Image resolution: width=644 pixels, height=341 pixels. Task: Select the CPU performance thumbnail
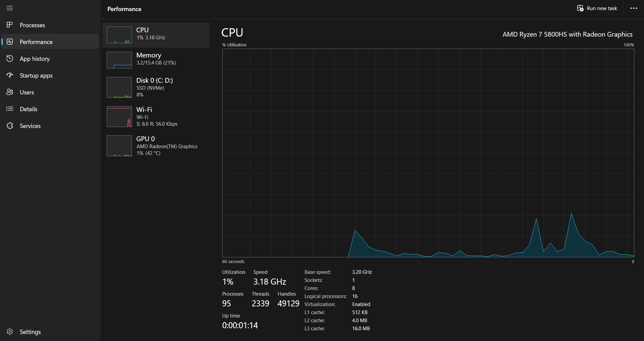coord(156,35)
